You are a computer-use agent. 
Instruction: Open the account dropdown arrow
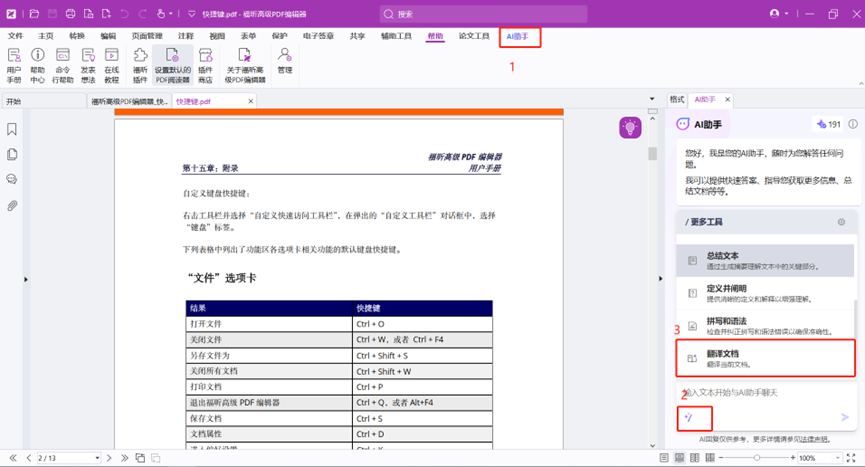tap(786, 14)
